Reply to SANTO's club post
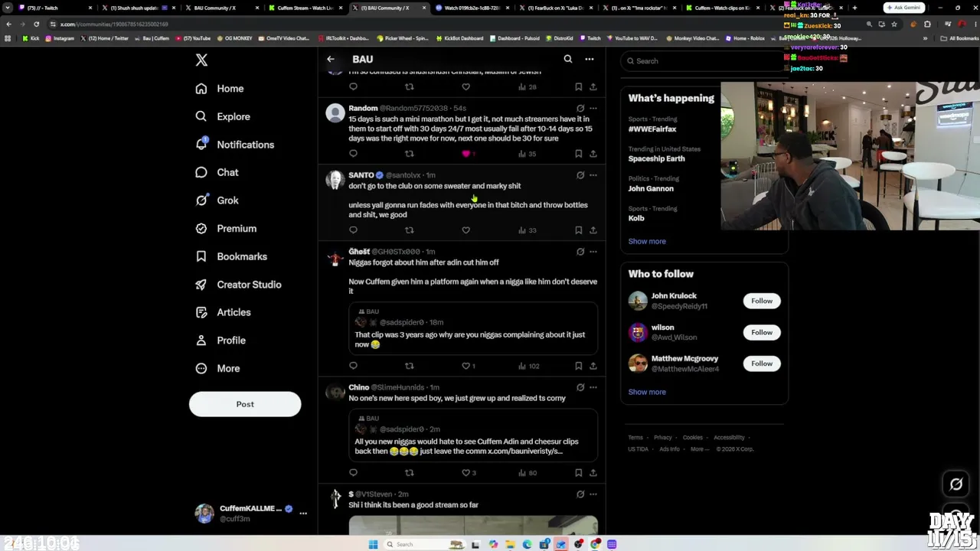This screenshot has width=980, height=551. click(x=353, y=230)
